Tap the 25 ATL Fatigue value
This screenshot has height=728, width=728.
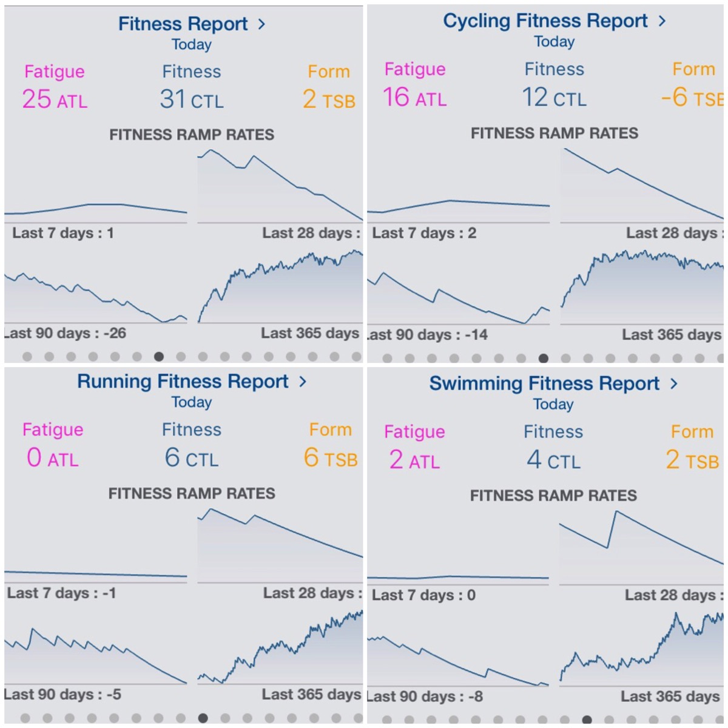click(x=55, y=99)
